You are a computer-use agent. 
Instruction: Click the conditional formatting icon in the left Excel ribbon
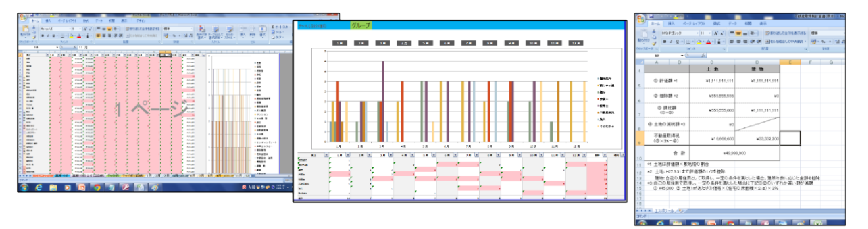[202, 32]
